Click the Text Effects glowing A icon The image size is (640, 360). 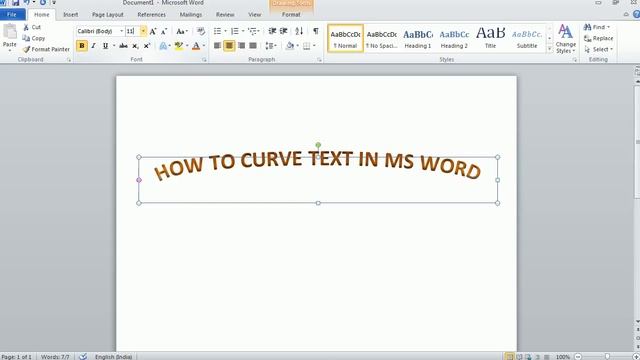click(163, 46)
